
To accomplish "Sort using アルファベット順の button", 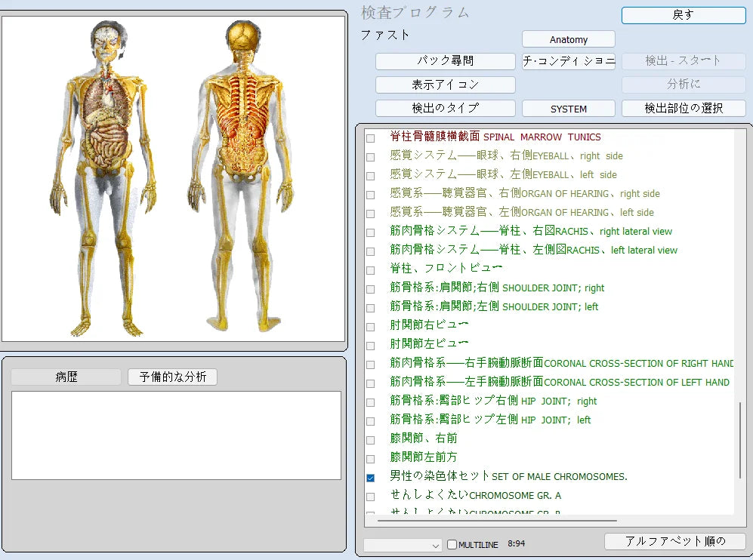I will click(674, 541).
